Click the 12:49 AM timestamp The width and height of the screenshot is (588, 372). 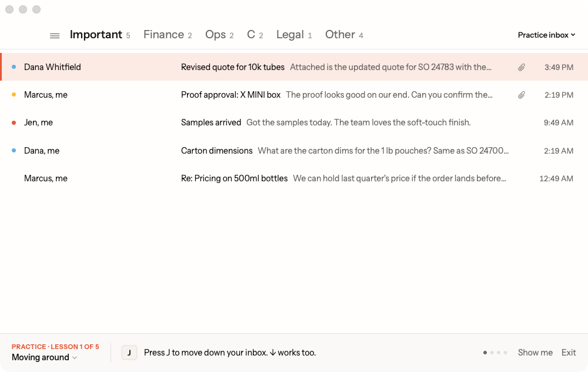(556, 179)
